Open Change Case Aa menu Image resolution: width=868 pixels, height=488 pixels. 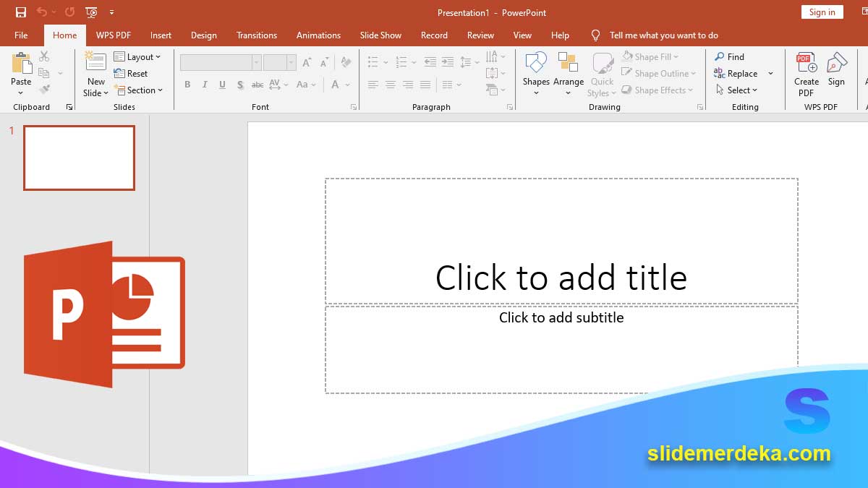coord(306,85)
